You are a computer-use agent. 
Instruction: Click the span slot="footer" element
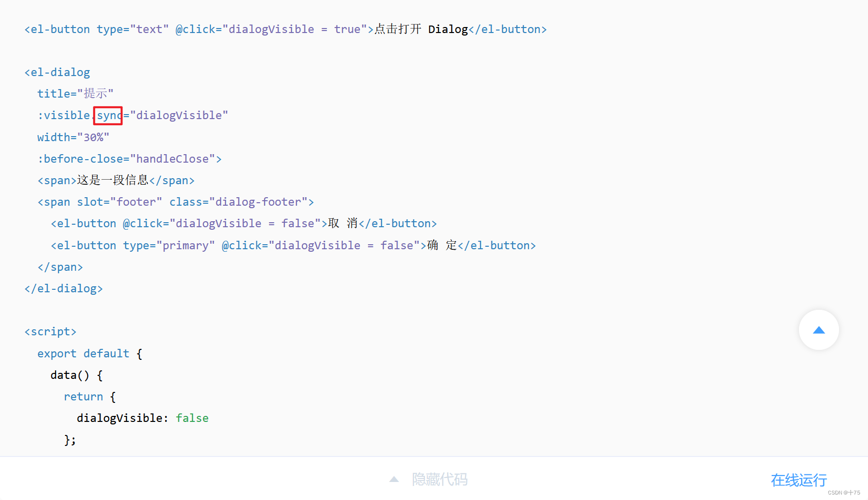(175, 202)
